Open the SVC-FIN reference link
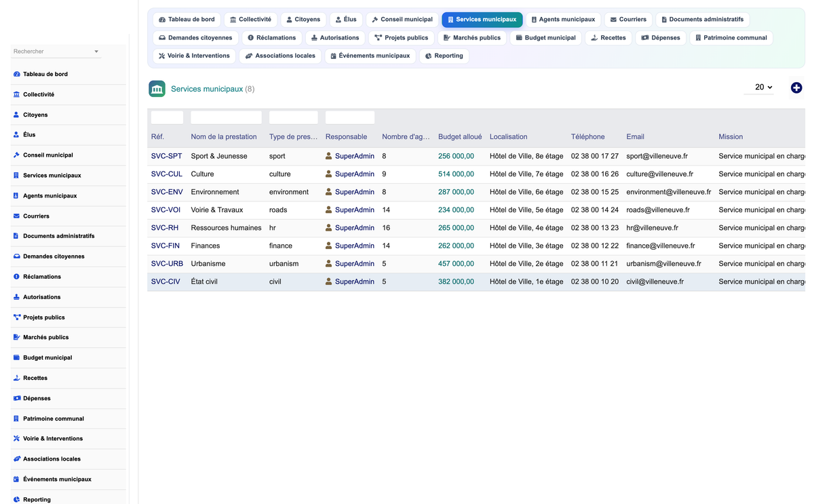Screen dimensions: 814x504 point(166,246)
